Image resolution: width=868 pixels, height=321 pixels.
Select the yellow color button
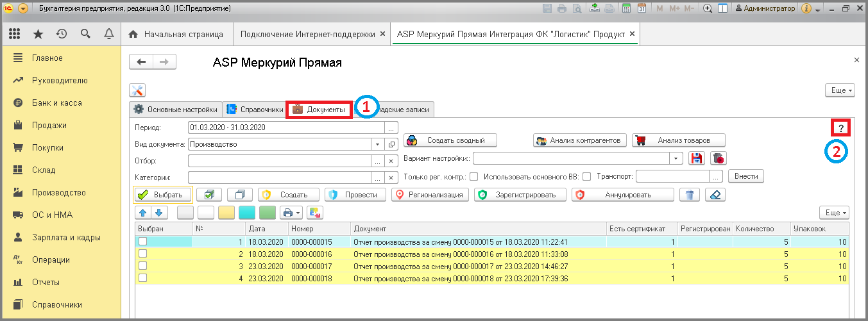(226, 212)
